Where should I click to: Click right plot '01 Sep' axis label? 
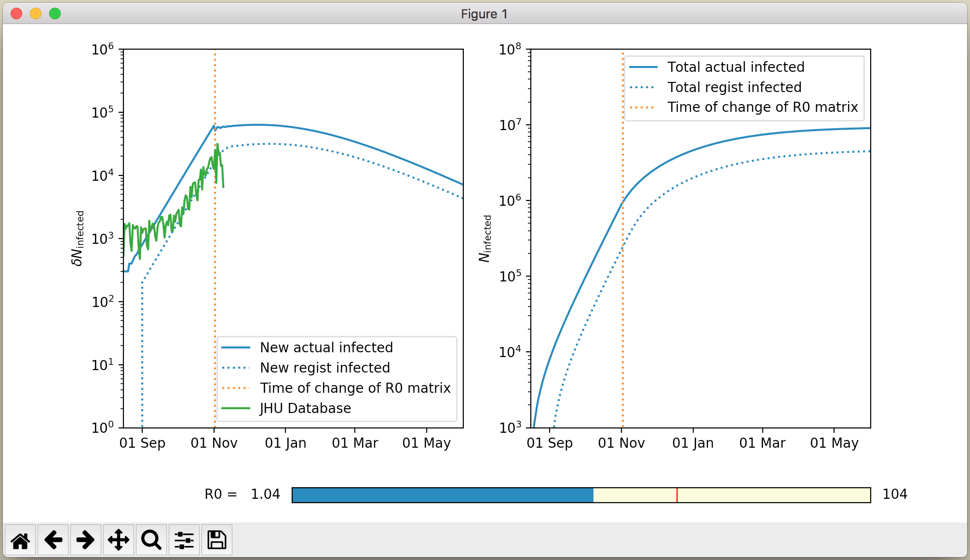pyautogui.click(x=550, y=443)
